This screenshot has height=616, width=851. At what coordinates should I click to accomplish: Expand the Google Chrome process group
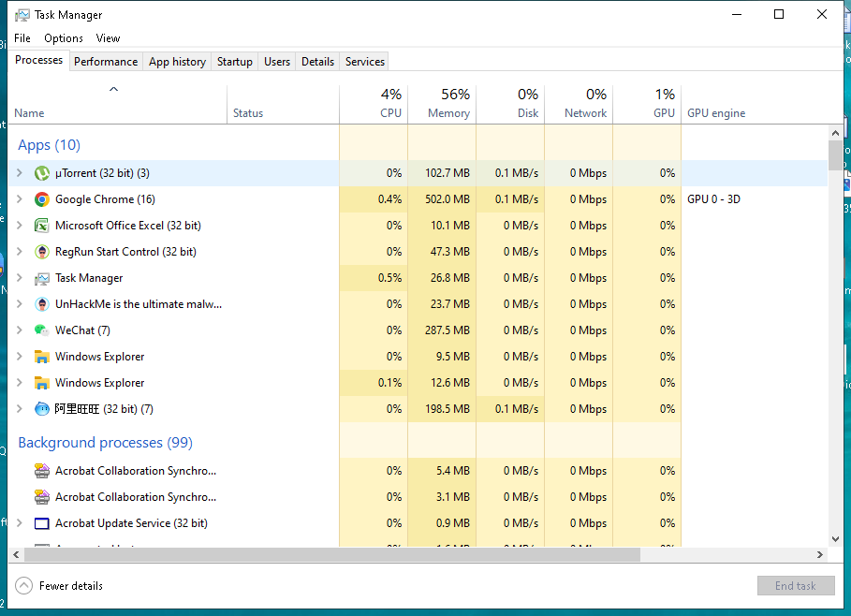(x=19, y=199)
